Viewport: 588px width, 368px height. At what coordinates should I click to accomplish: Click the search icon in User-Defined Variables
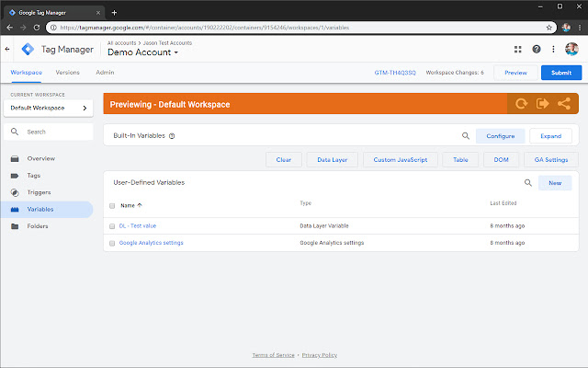pos(527,183)
